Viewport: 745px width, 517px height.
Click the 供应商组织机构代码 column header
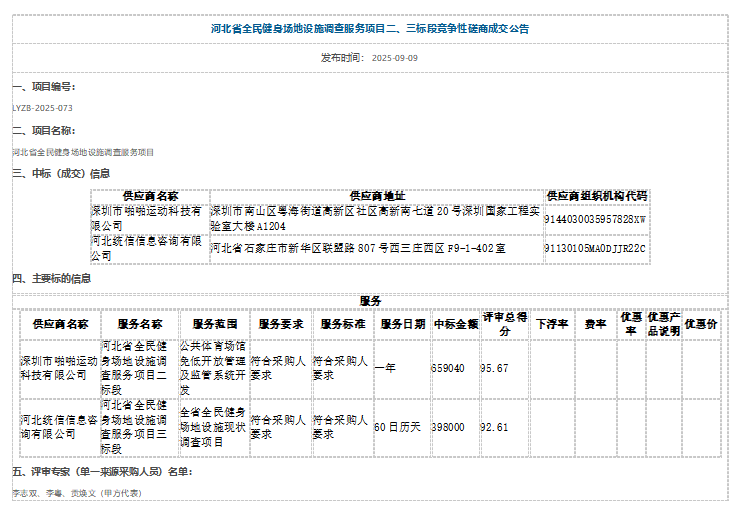597,196
